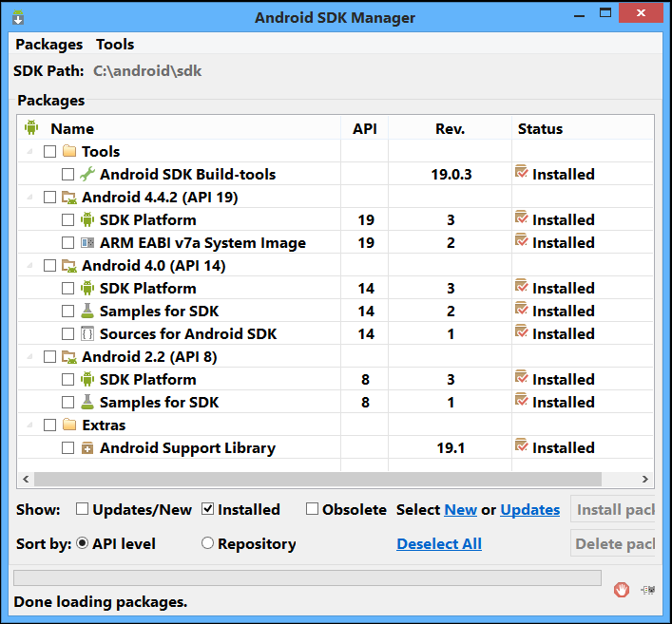Click the log icon in the bottom-right corner
The height and width of the screenshot is (624, 672).
click(649, 590)
